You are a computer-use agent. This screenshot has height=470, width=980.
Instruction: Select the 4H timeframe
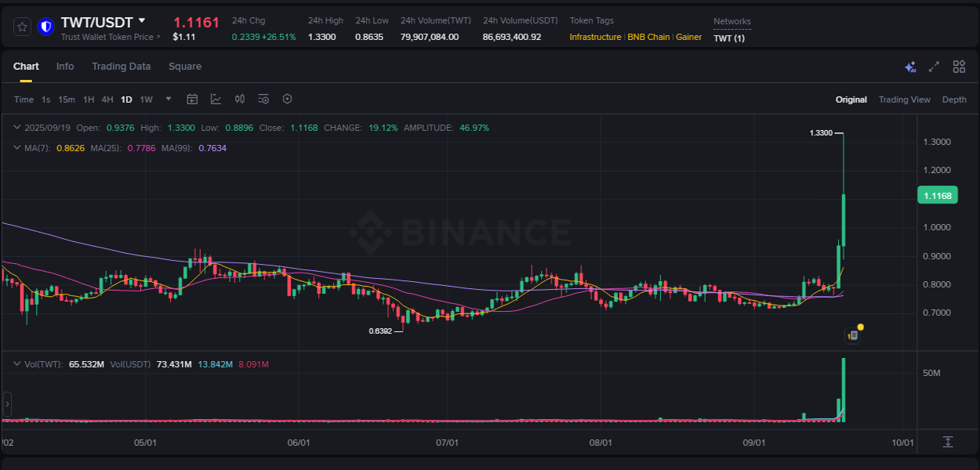click(x=107, y=99)
